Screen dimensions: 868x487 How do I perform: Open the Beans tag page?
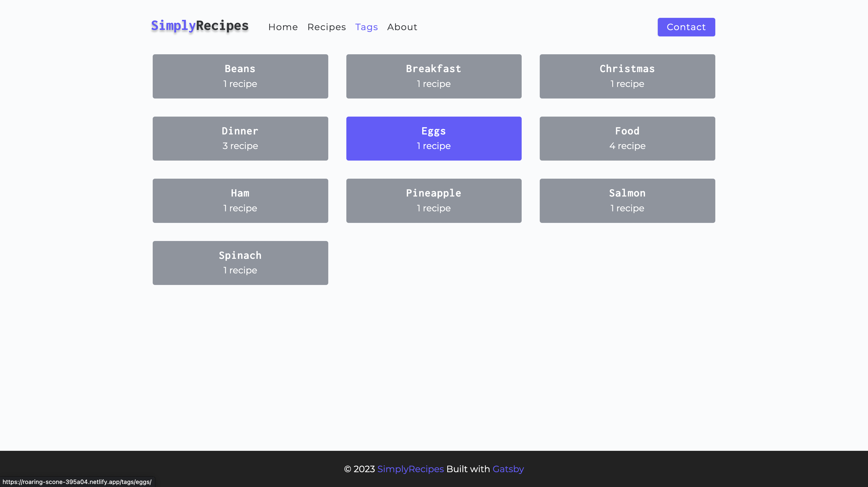pyautogui.click(x=240, y=76)
